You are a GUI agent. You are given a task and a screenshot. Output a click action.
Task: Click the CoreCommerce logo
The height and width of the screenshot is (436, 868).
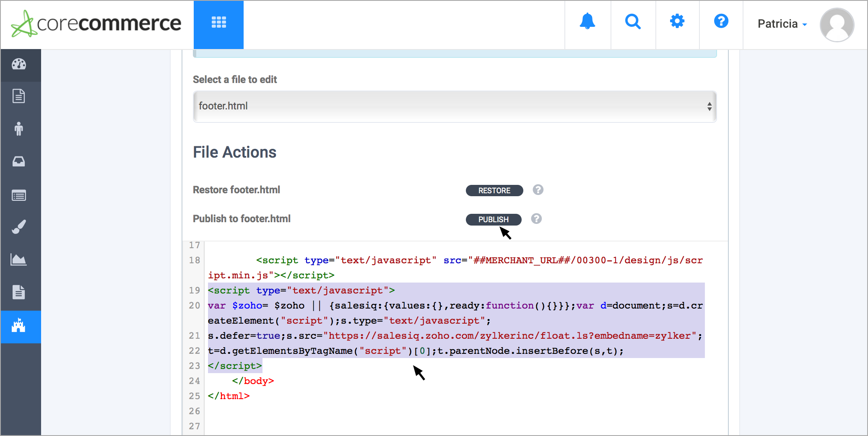coord(96,23)
